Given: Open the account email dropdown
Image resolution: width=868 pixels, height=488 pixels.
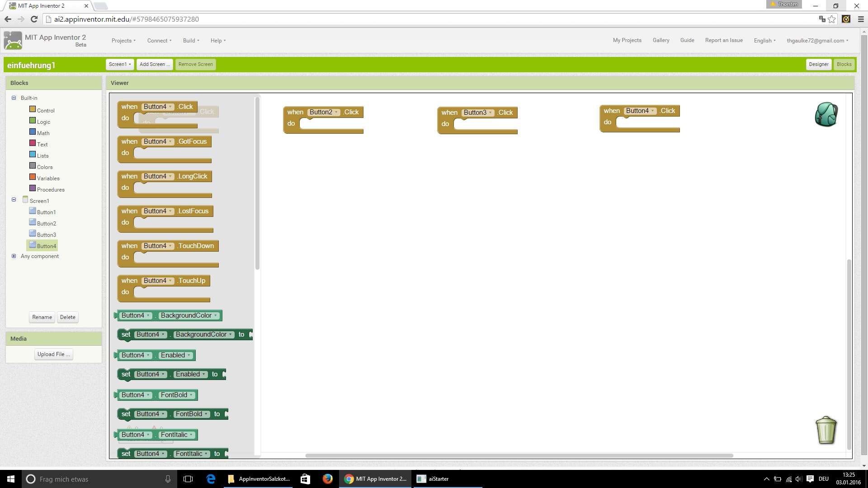Looking at the screenshot, I should (817, 41).
